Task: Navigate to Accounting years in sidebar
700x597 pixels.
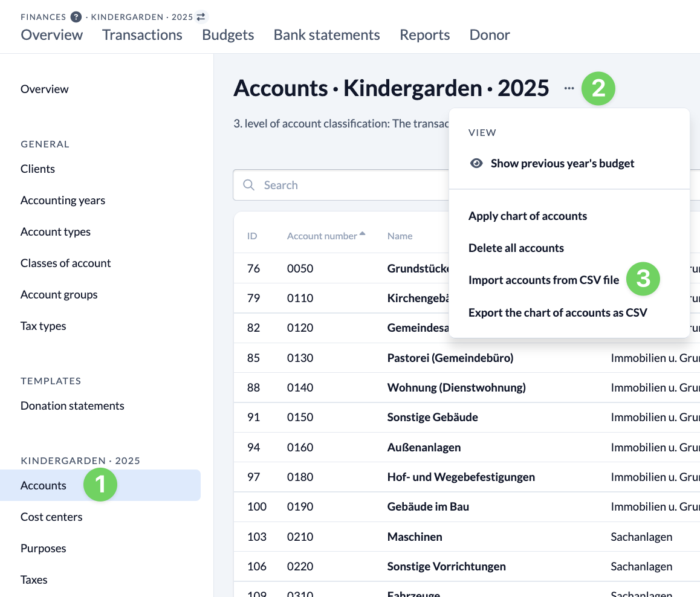Action: (63, 200)
